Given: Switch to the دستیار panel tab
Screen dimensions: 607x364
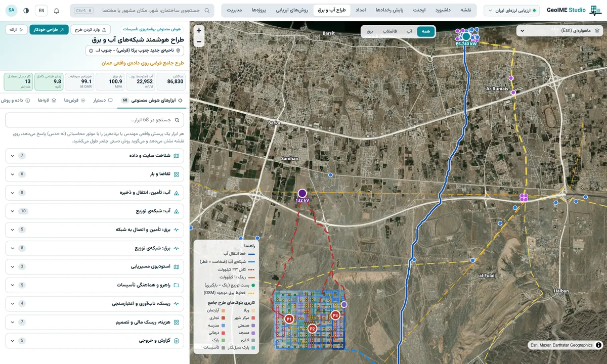Looking at the screenshot, I should click(x=103, y=100).
